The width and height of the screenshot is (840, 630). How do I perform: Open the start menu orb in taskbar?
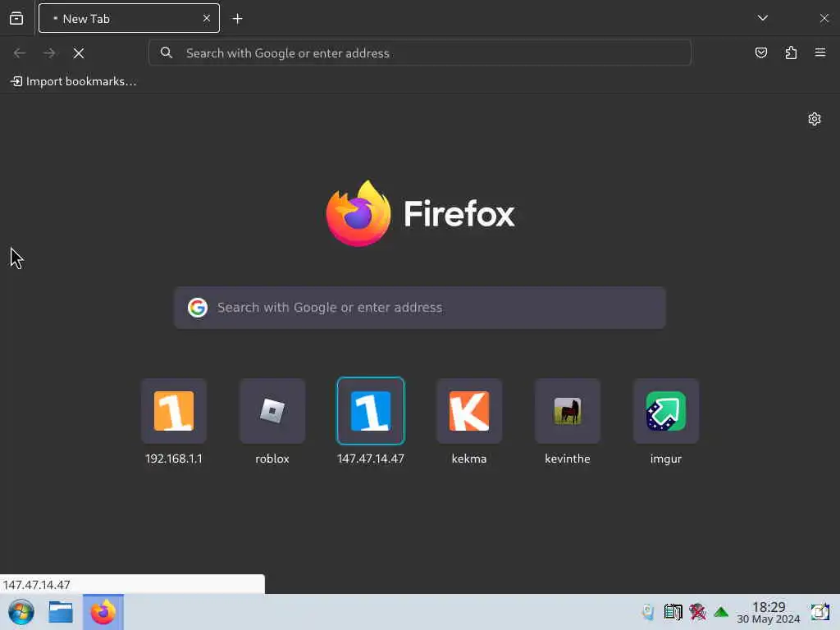click(21, 612)
